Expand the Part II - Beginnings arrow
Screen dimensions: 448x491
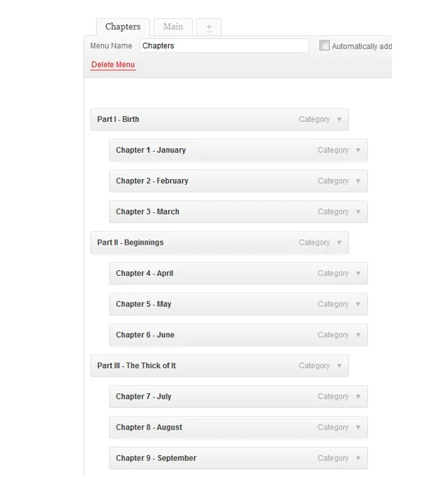click(x=339, y=243)
